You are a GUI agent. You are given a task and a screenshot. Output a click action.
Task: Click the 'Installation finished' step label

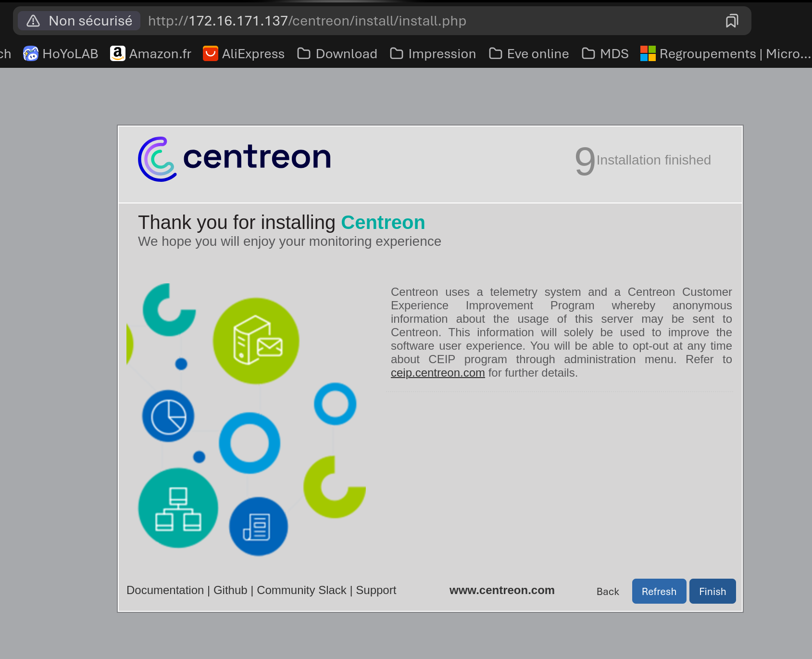(654, 160)
